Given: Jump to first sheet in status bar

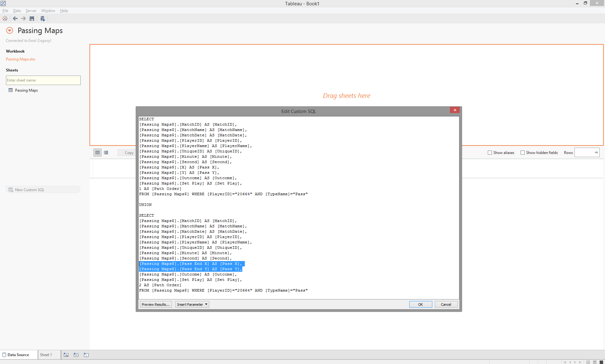Looking at the screenshot, I should click(565, 362).
